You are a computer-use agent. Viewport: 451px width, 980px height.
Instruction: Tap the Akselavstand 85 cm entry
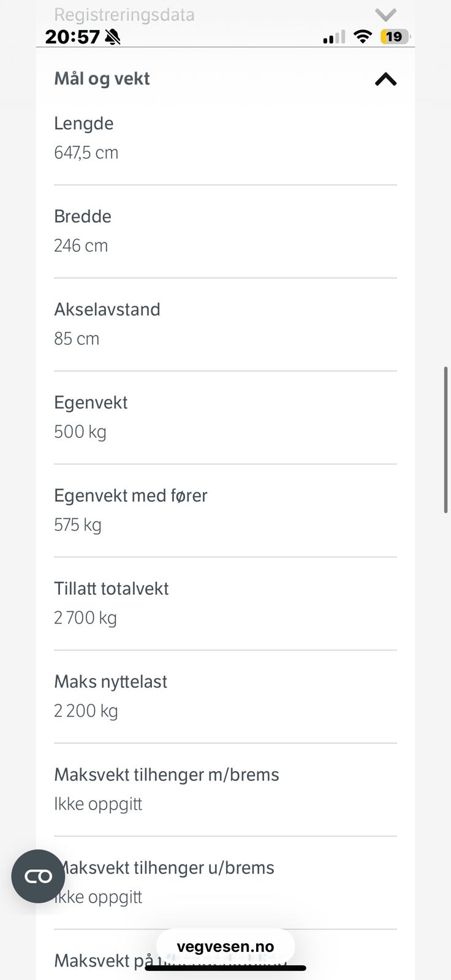click(x=225, y=324)
